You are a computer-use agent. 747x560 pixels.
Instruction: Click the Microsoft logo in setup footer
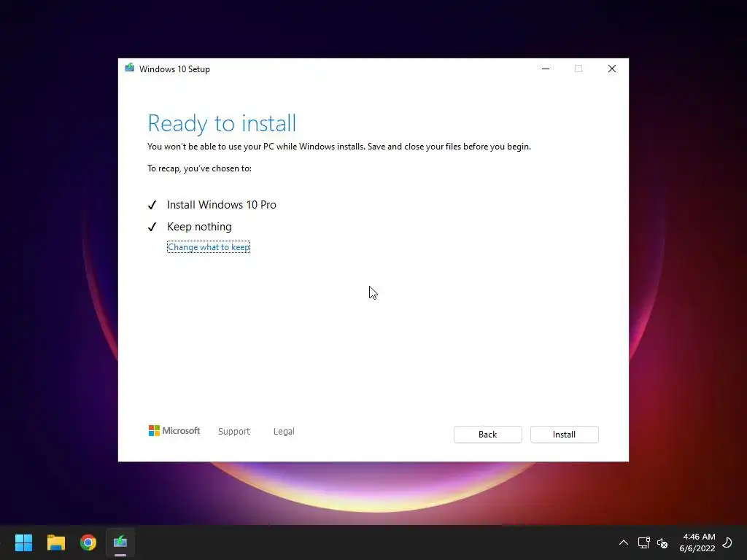click(174, 430)
